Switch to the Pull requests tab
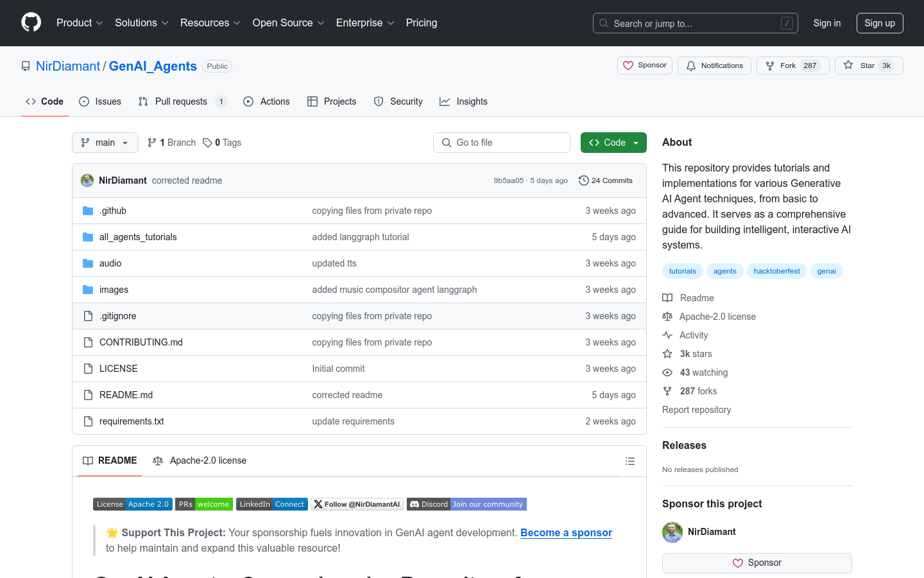 182,101
